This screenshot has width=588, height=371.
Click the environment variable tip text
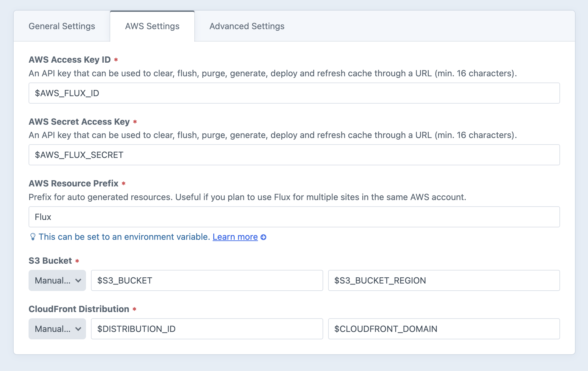pos(124,237)
